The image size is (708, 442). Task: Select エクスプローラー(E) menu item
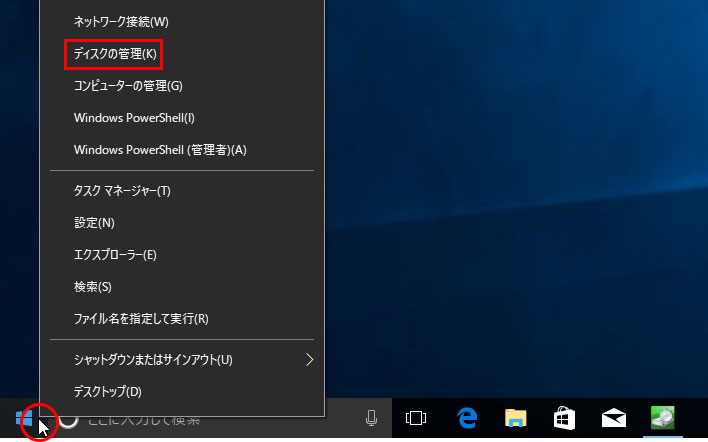pos(115,254)
